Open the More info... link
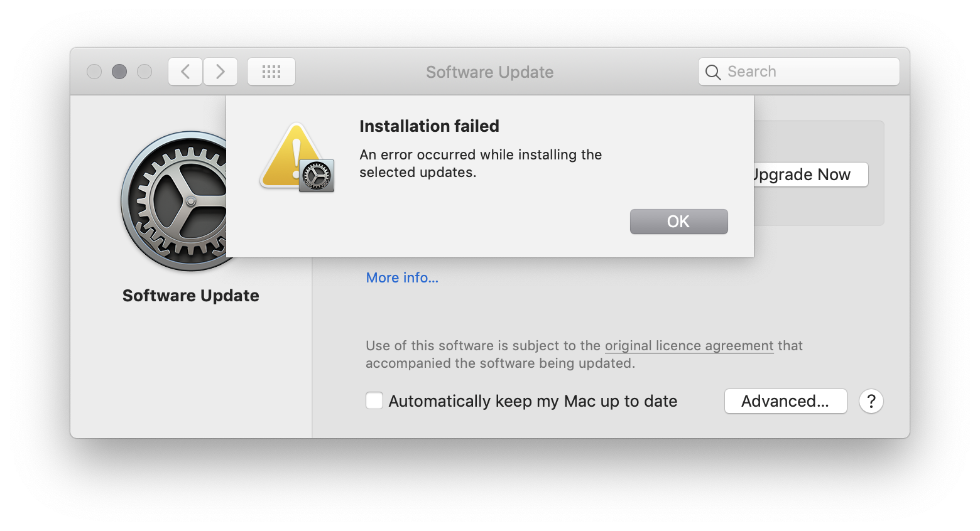 [401, 277]
